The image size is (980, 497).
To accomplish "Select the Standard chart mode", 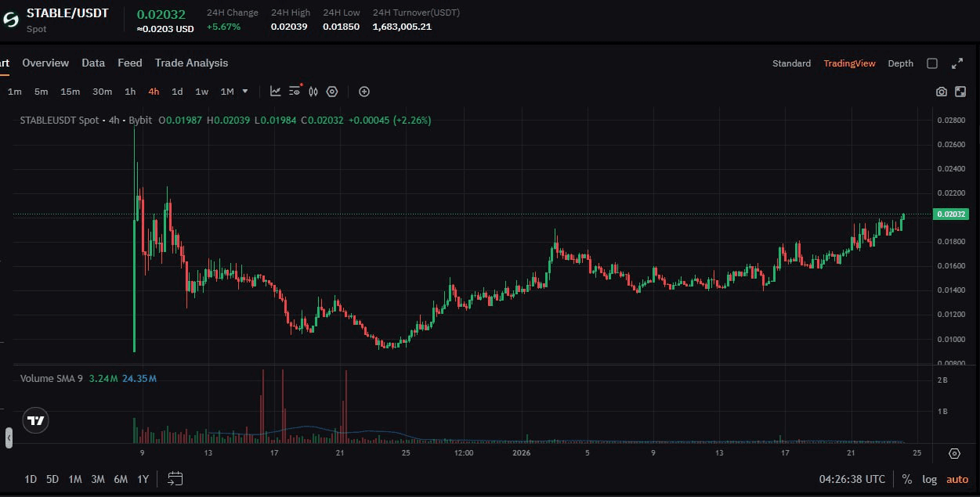I will click(791, 63).
